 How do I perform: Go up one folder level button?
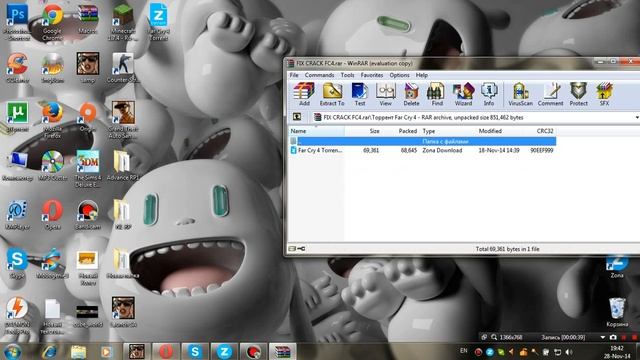click(x=297, y=117)
